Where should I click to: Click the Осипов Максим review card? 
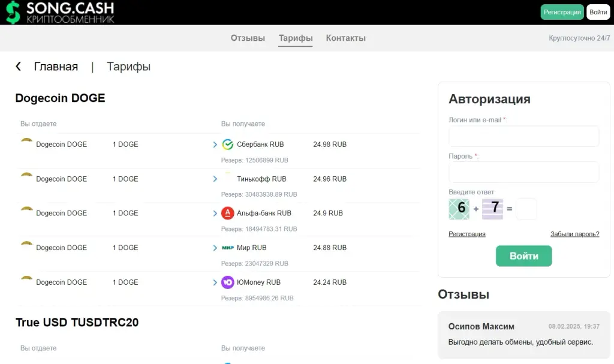(524, 335)
